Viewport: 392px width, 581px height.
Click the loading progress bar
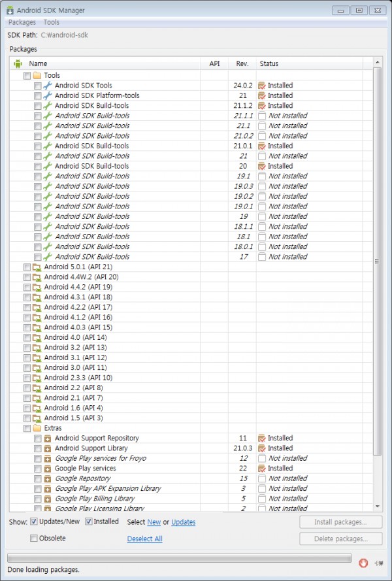pos(179,558)
